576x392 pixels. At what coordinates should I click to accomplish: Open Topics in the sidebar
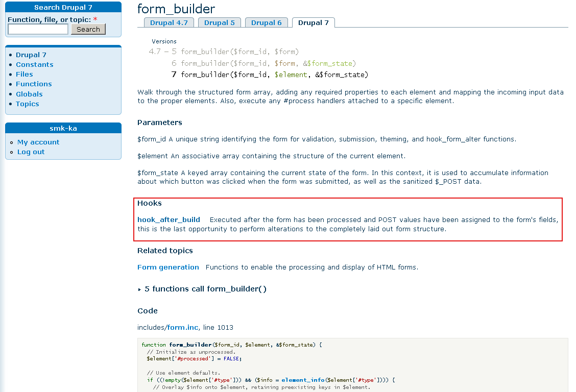point(27,104)
